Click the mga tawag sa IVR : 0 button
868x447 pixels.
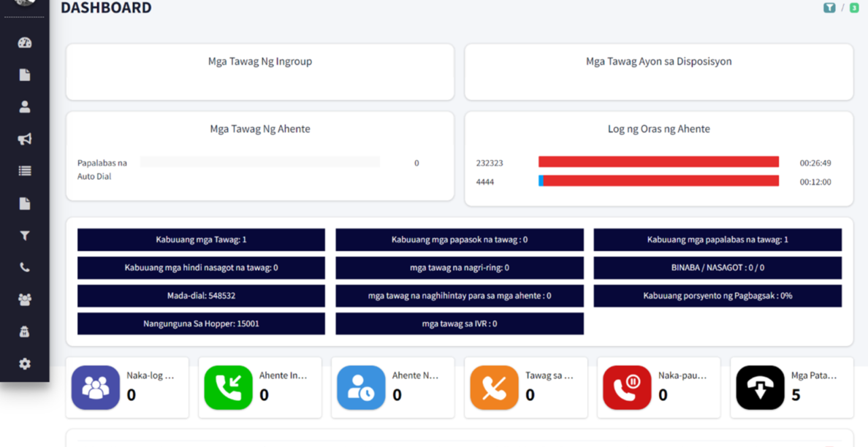click(x=459, y=324)
